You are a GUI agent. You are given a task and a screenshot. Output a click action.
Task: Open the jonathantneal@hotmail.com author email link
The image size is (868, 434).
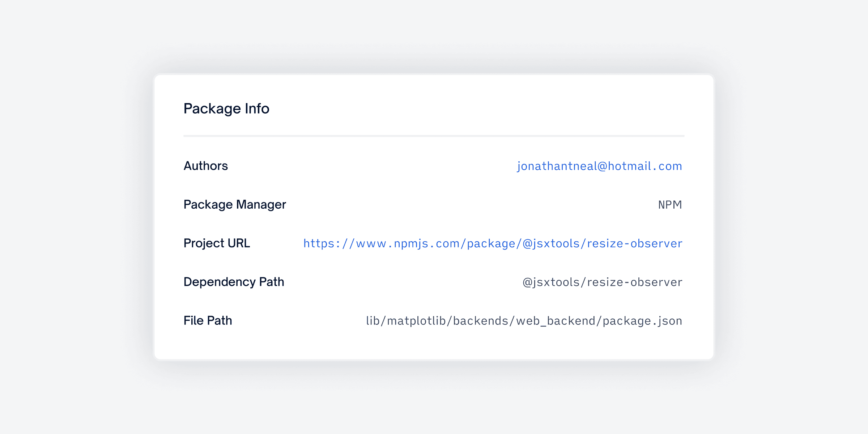(599, 166)
